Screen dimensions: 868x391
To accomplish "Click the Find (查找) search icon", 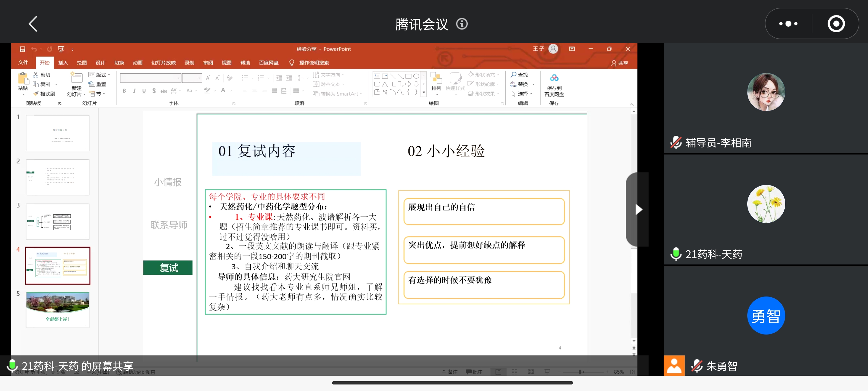I will 513,75.
